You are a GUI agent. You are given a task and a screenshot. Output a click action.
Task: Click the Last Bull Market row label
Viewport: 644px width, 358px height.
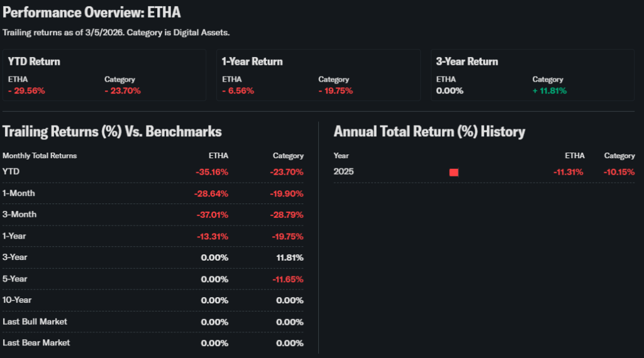[x=35, y=322]
